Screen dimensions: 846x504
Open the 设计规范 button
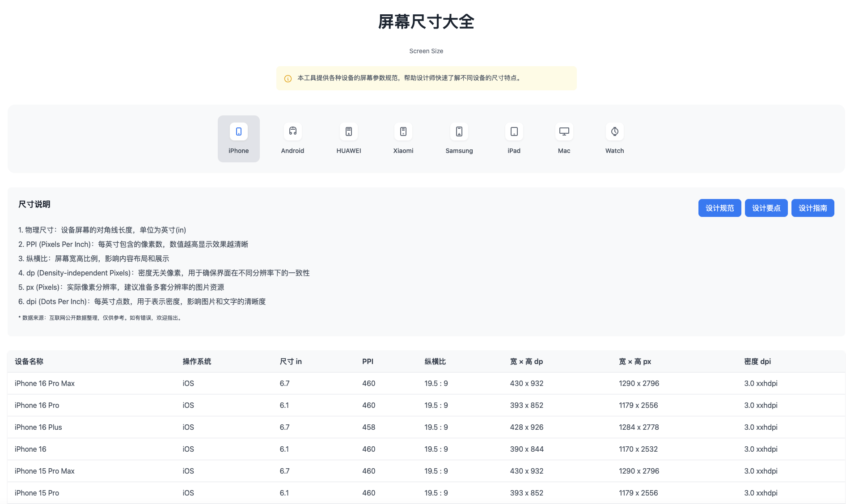point(720,208)
